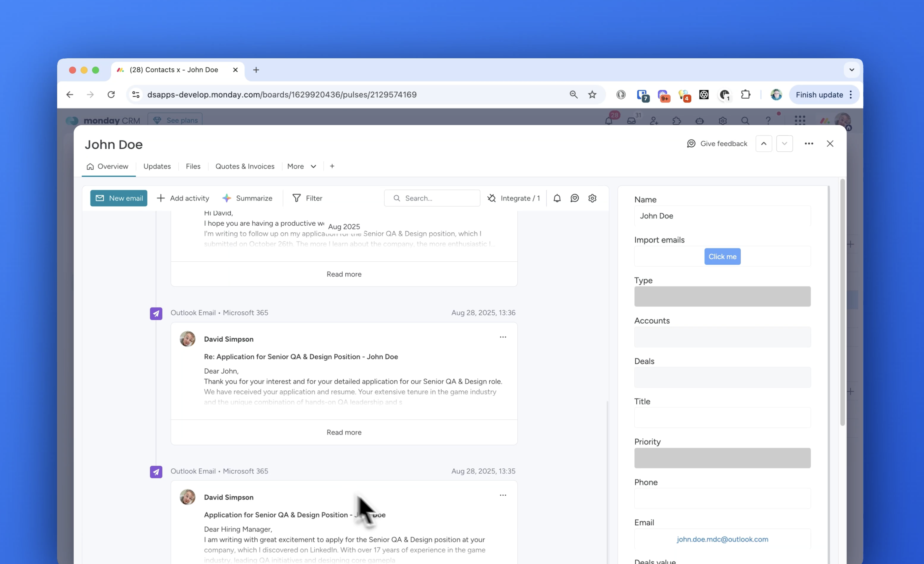The image size is (924, 564).
Task: Click the invite members icon
Action: coord(654,121)
